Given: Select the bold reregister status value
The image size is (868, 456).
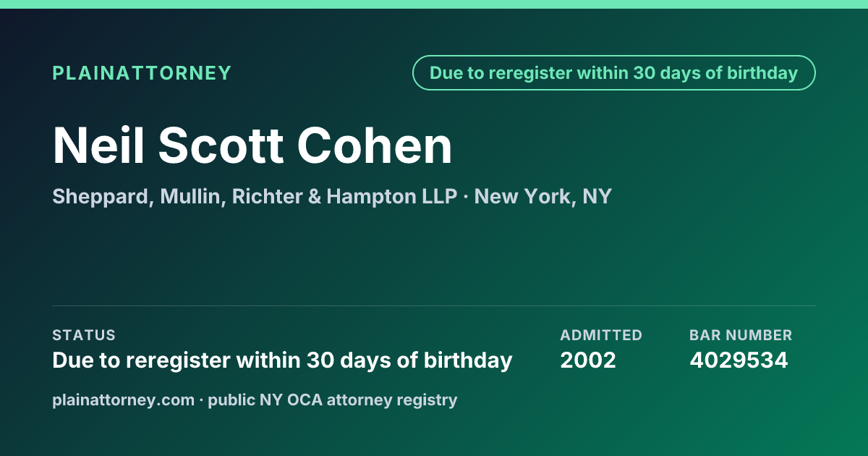Looking at the screenshot, I should click(282, 360).
